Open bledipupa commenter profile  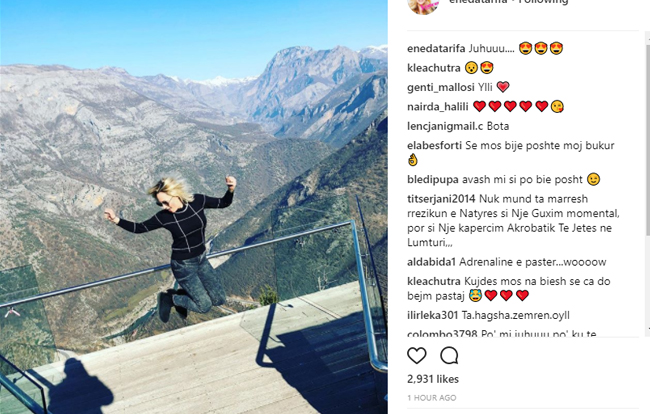click(x=433, y=180)
